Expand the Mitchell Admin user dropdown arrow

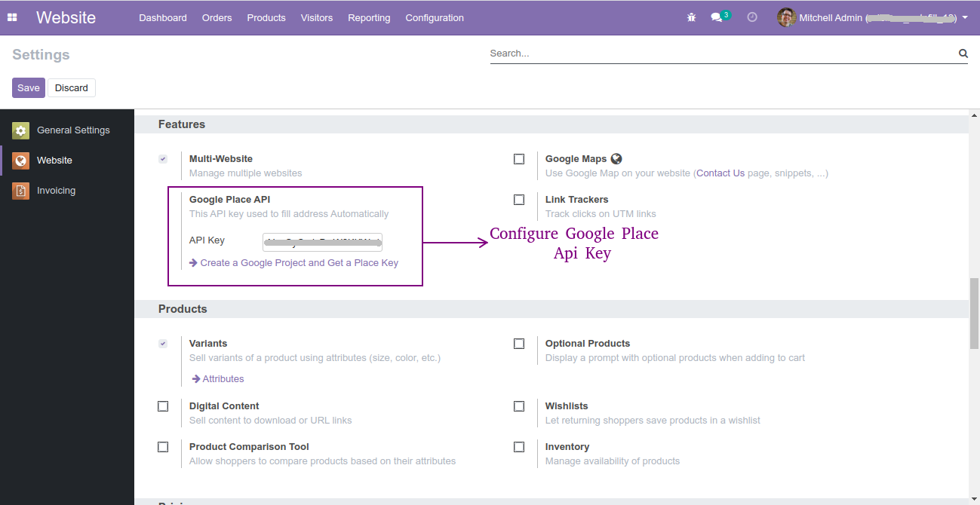[965, 17]
